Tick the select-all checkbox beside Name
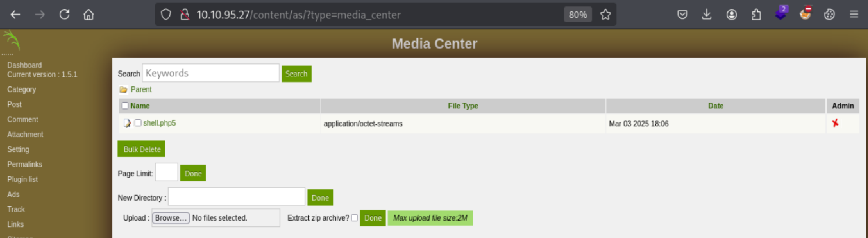The image size is (868, 238). (x=125, y=106)
